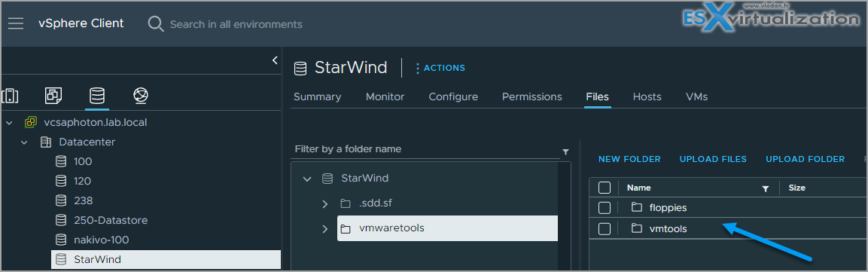Select datastore 120 in the tree
The image size is (868, 272).
[82, 181]
